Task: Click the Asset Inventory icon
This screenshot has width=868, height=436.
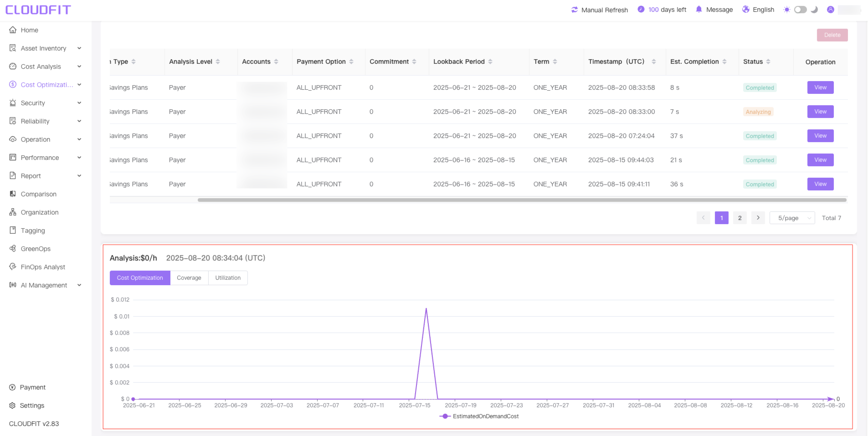Action: coord(13,48)
